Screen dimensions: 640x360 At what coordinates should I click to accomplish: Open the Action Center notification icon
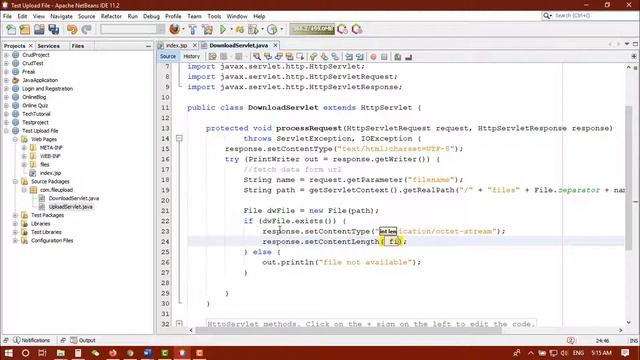point(625,353)
